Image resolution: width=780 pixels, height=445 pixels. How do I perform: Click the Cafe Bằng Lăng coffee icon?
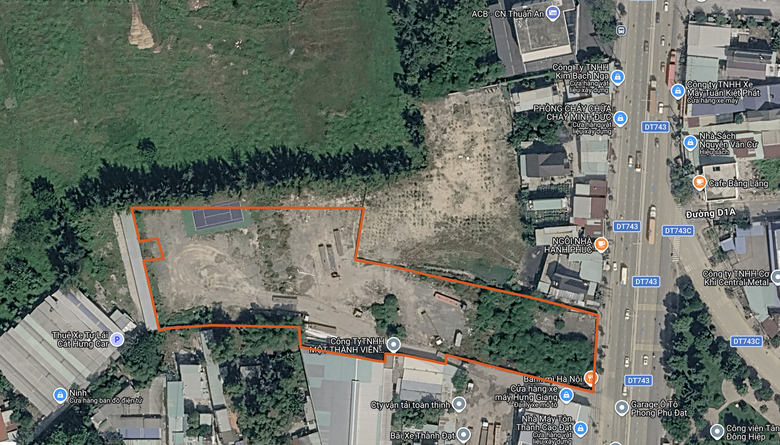point(699,182)
